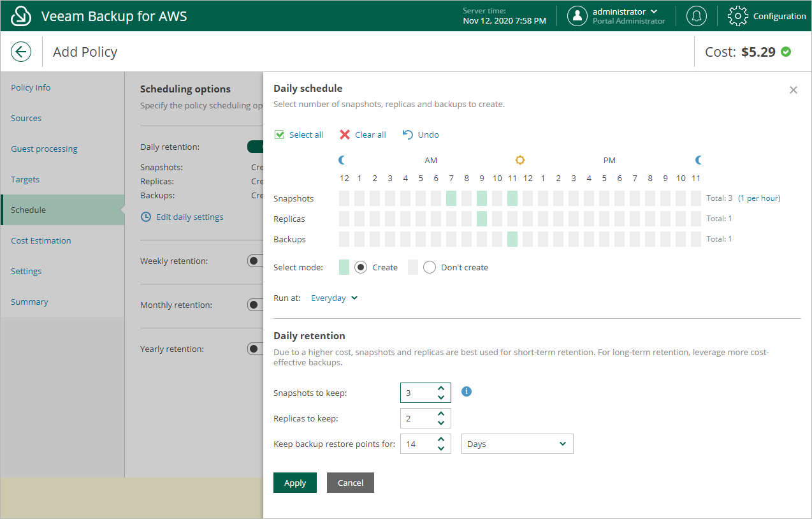Go back with the arrow button
Image resolution: width=812 pixels, height=519 pixels.
(x=21, y=52)
